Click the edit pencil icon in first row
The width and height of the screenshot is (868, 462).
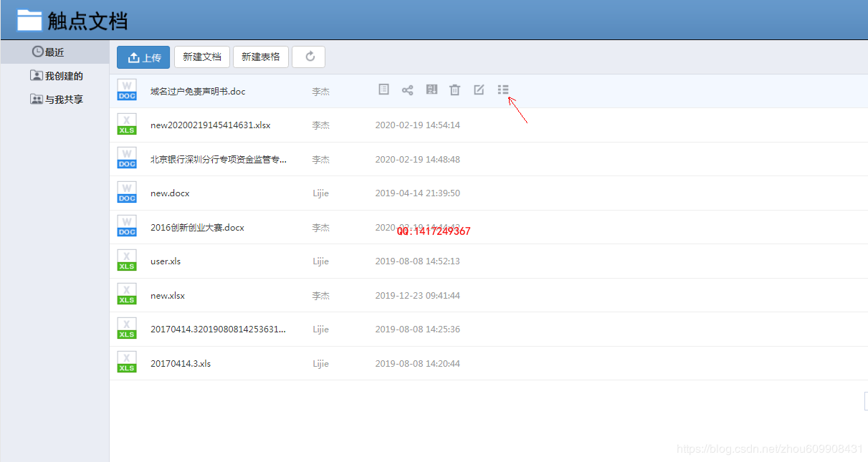click(x=479, y=90)
